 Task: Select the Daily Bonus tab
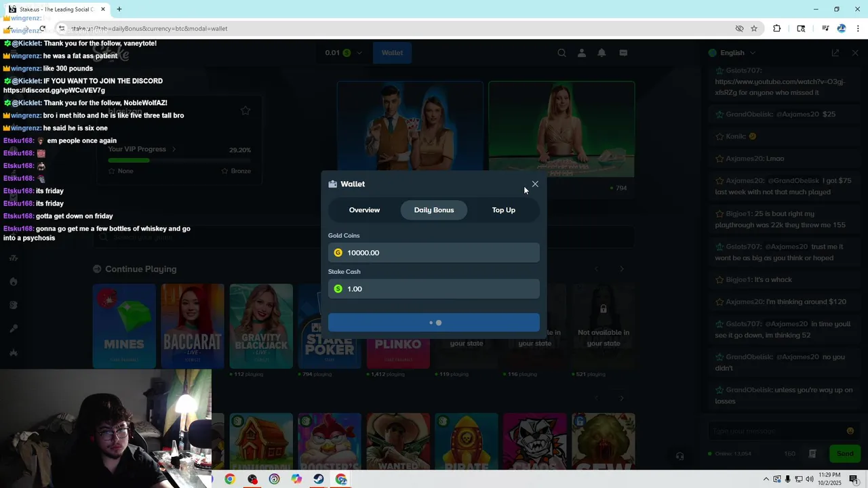(x=434, y=210)
